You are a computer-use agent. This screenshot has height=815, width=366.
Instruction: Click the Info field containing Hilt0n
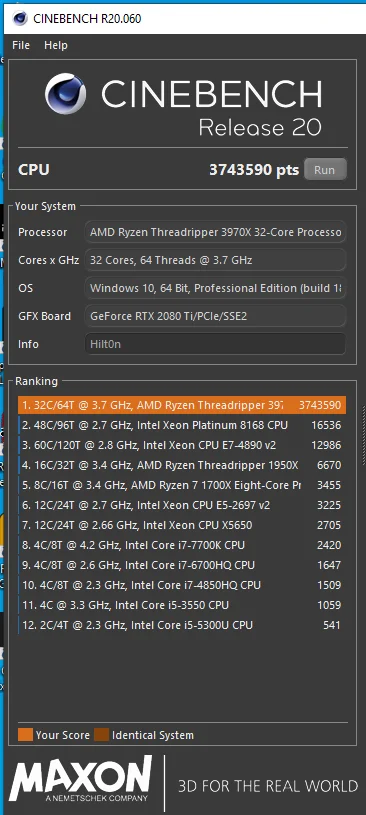215,344
